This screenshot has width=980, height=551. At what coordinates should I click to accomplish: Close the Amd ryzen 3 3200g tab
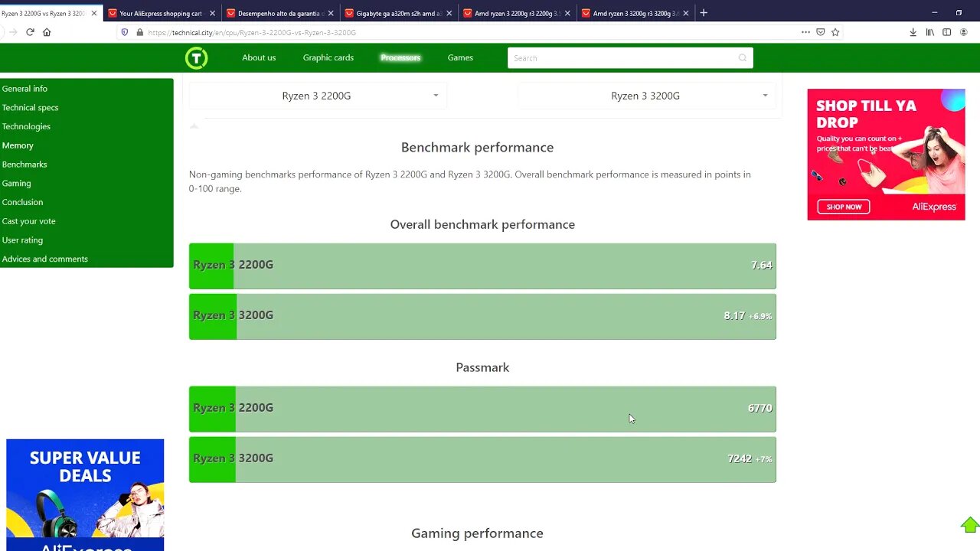685,13
